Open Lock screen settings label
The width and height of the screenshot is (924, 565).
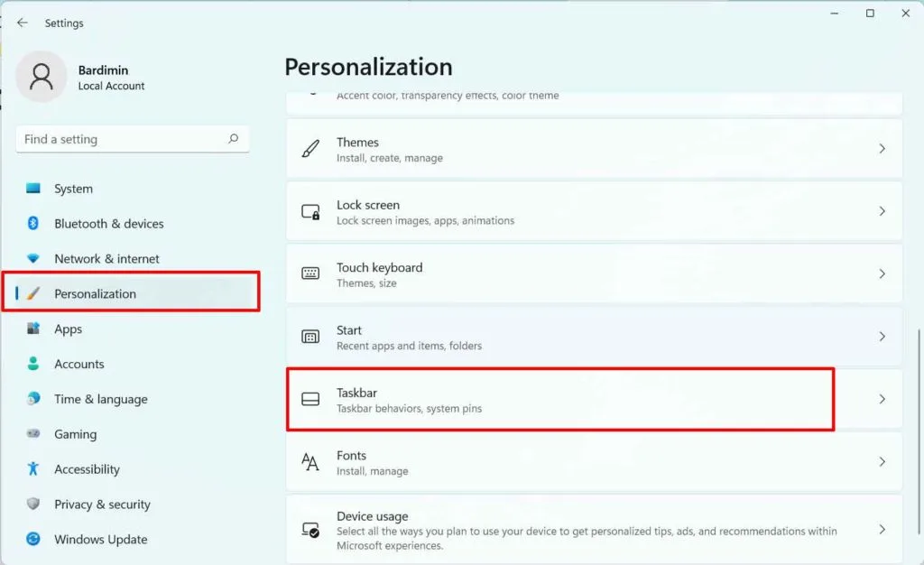[368, 205]
